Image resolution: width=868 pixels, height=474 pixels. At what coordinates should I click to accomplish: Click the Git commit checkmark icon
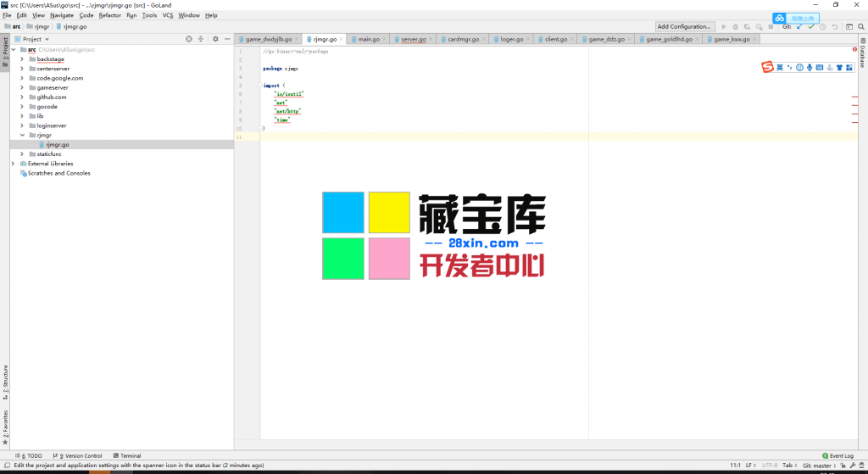pos(811,26)
